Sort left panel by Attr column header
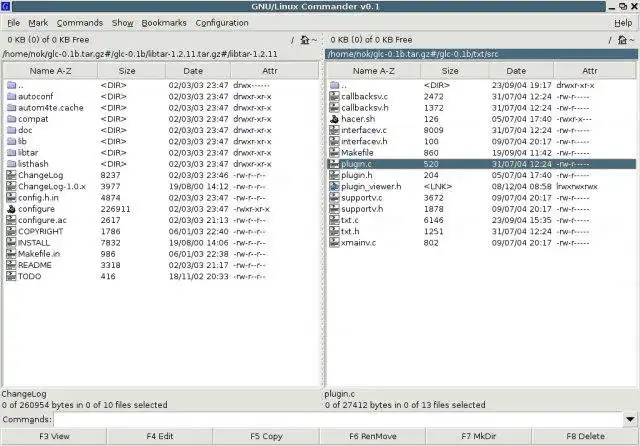640x446 pixels. (x=274, y=71)
